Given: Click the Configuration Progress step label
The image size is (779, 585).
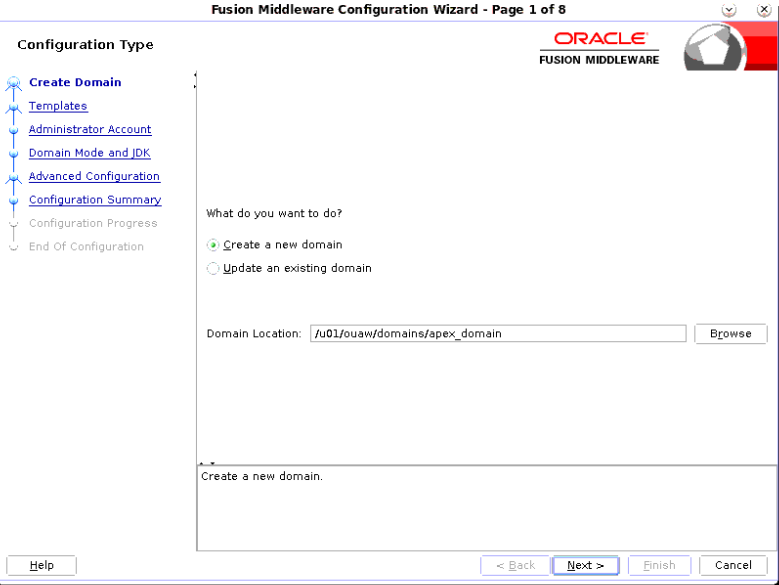Looking at the screenshot, I should click(x=93, y=223).
